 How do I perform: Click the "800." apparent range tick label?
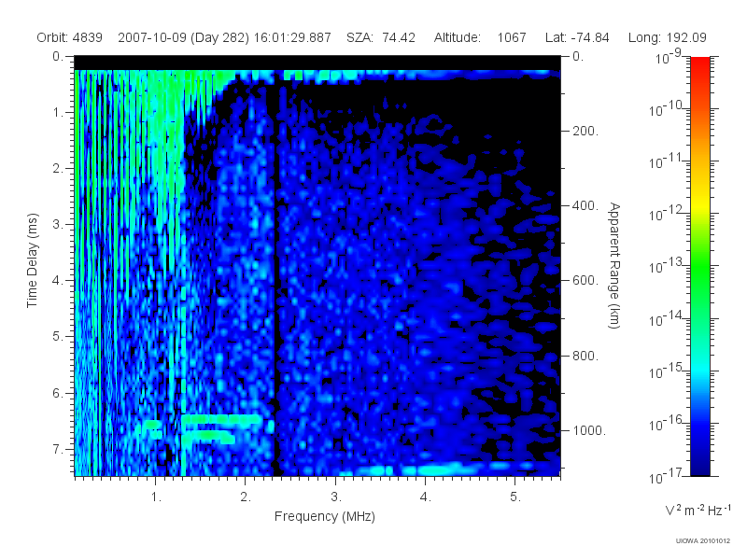[585, 356]
